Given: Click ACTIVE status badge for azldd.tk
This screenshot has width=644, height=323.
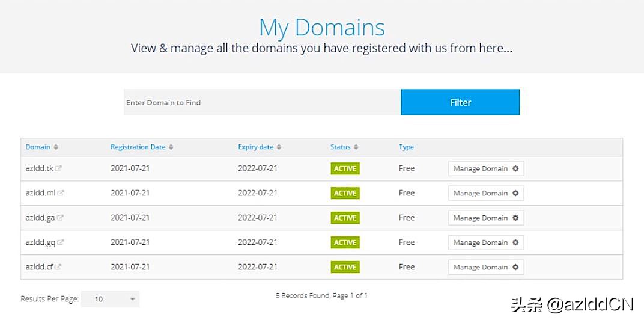Looking at the screenshot, I should tap(345, 168).
